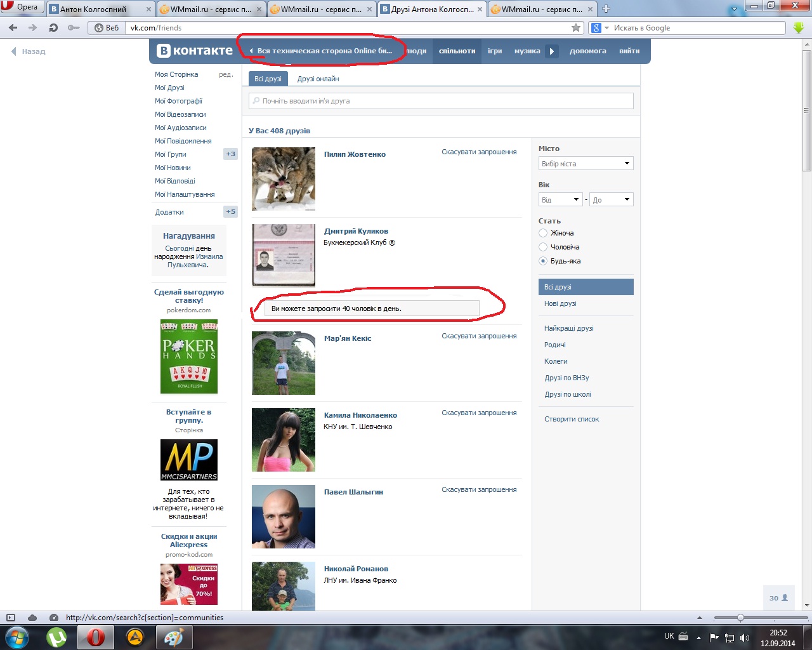Open the До age dropdown
The image size is (812, 650).
[611, 199]
